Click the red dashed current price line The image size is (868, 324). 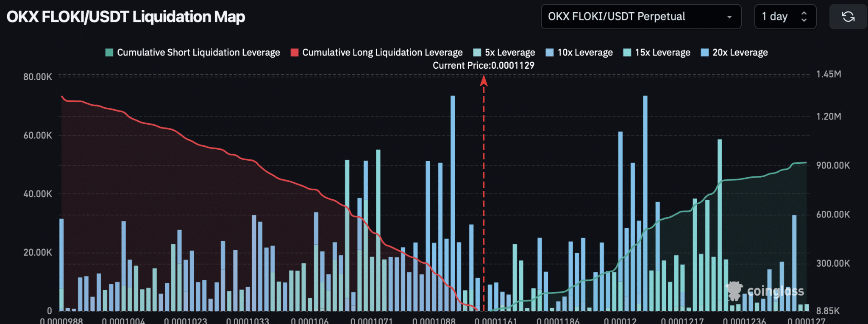point(484,193)
